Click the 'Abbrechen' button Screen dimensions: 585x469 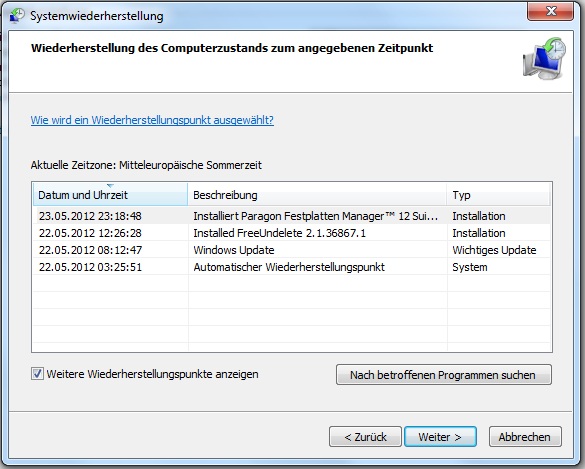point(525,437)
